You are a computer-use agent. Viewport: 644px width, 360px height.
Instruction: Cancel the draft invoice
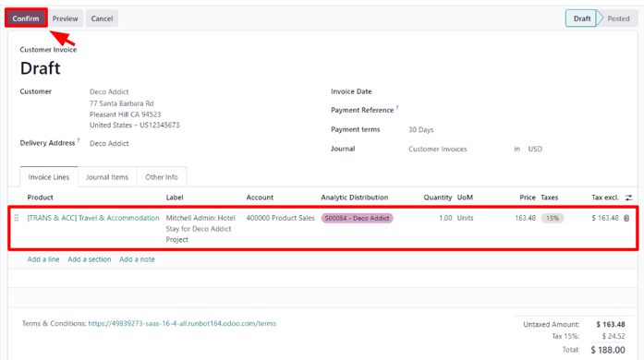[x=102, y=18]
